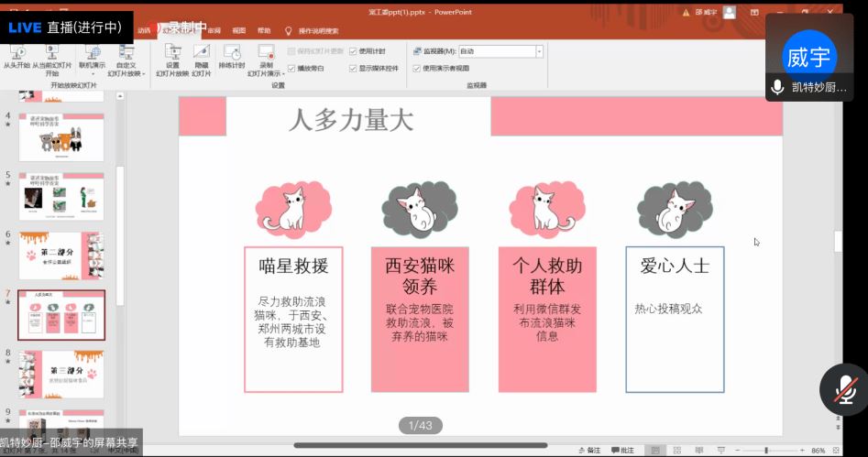Toggle Keep Slides Updated (保持幻灯片更新) checkbox
868x457 pixels.
291,51
